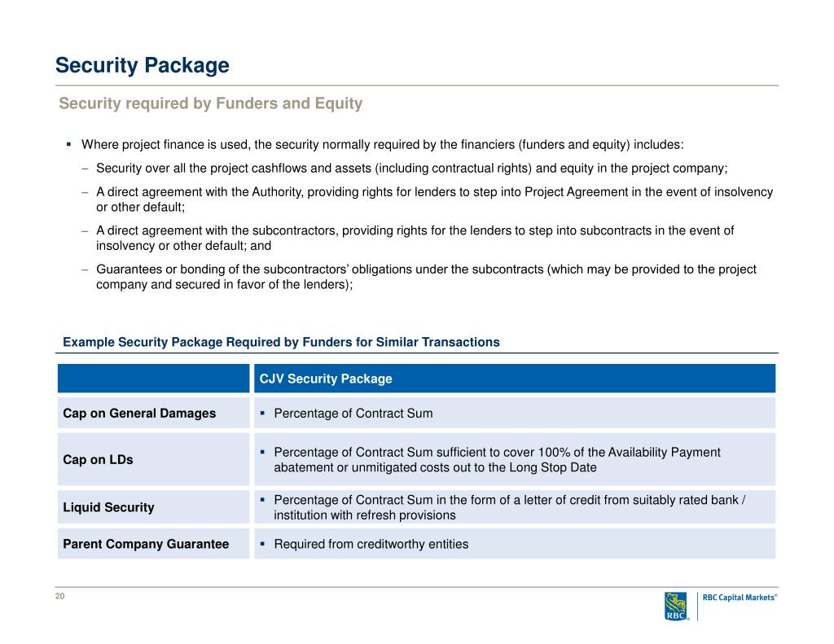The height and width of the screenshot is (644, 834).
Task: Select the Security Package slide title
Action: [x=143, y=65]
